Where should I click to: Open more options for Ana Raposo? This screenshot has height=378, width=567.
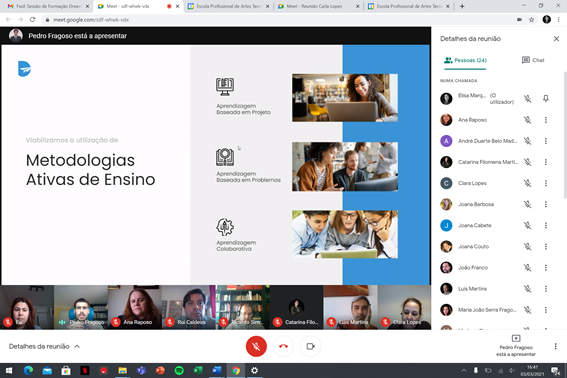click(546, 120)
